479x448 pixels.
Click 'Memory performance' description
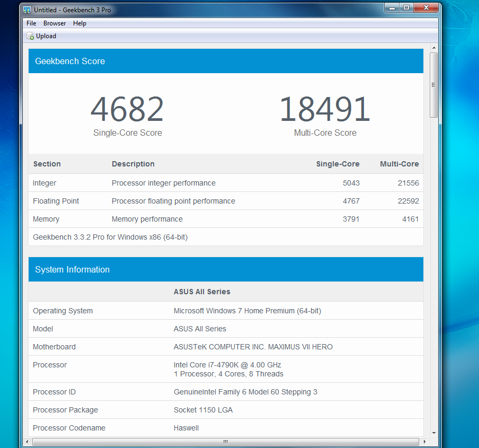tap(147, 219)
